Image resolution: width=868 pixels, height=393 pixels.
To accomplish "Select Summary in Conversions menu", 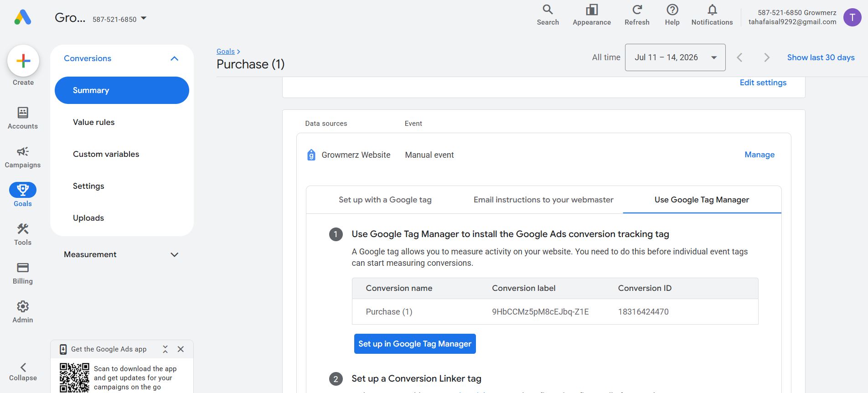I will pos(122,90).
